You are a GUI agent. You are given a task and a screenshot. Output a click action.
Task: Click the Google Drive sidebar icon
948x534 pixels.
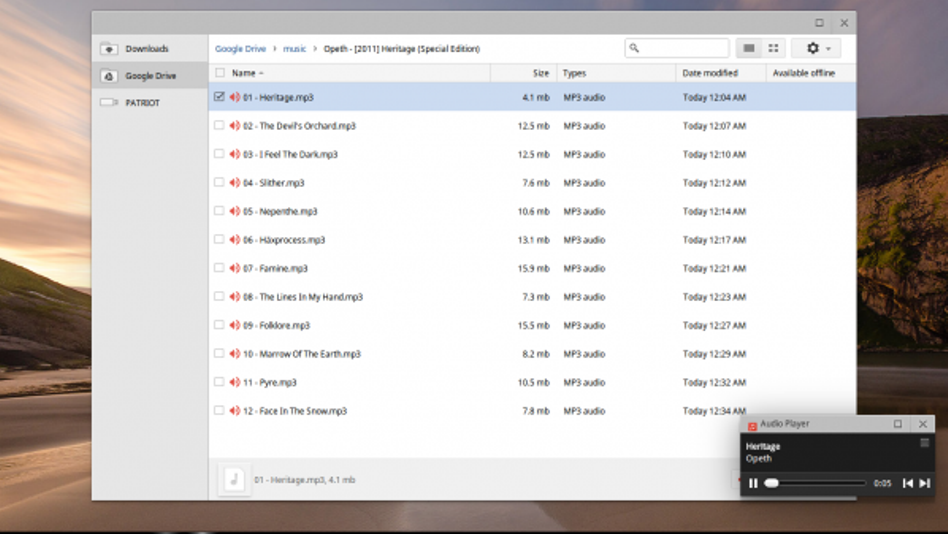click(109, 76)
